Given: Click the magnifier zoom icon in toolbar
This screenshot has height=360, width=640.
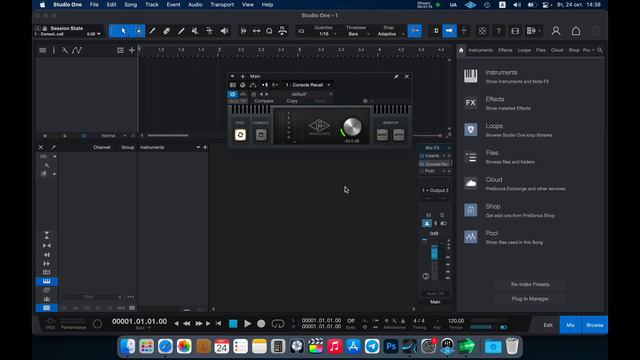Looking at the screenshot, I should (269, 31).
